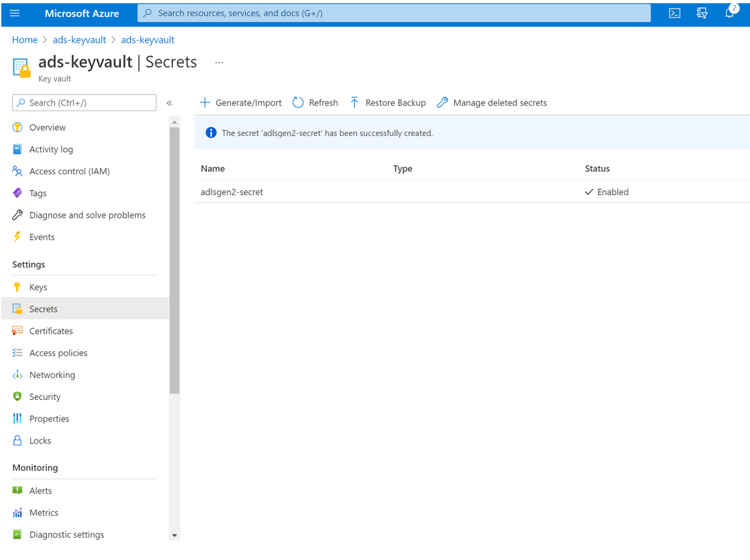Click the Refresh icon in the secrets toolbar
Image resolution: width=750 pixels, height=560 pixels.
(x=297, y=102)
